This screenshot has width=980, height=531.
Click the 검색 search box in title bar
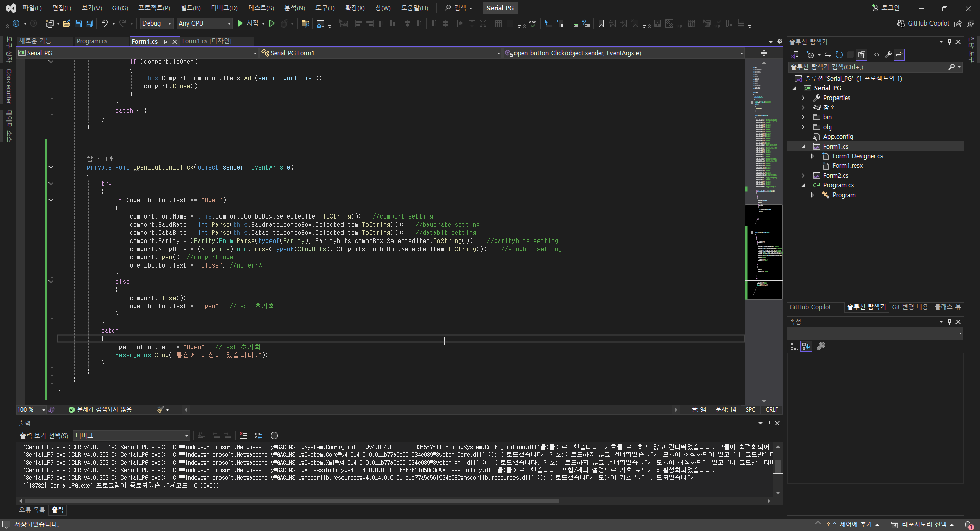click(458, 8)
